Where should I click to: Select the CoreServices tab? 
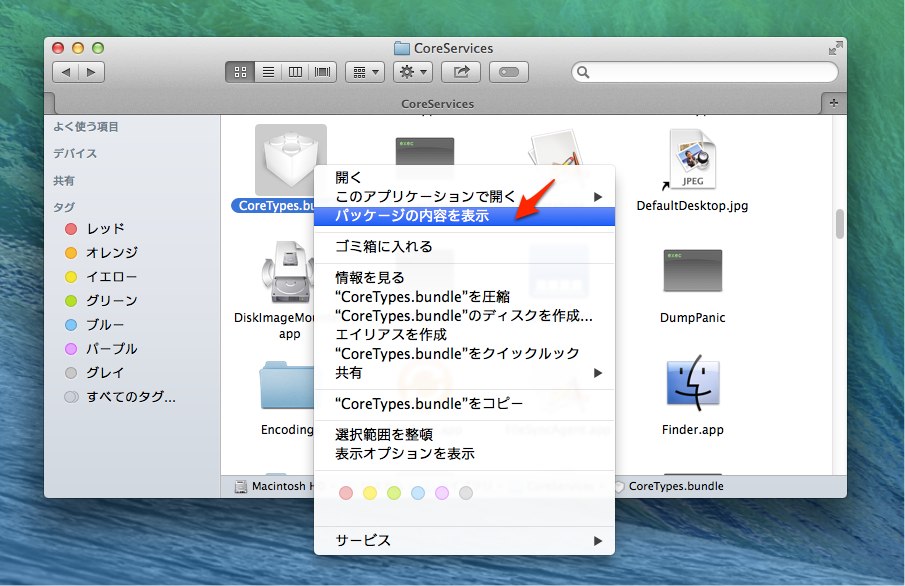click(x=437, y=104)
